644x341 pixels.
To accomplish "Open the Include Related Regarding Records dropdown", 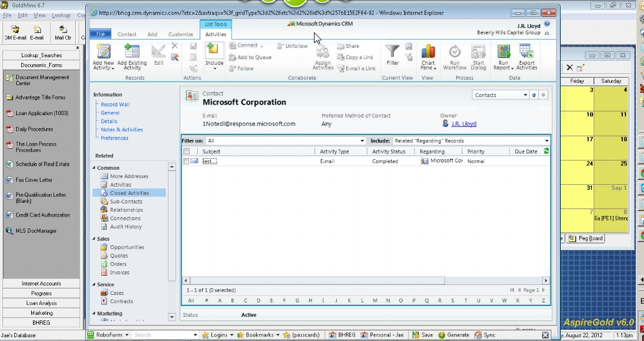I will (546, 141).
